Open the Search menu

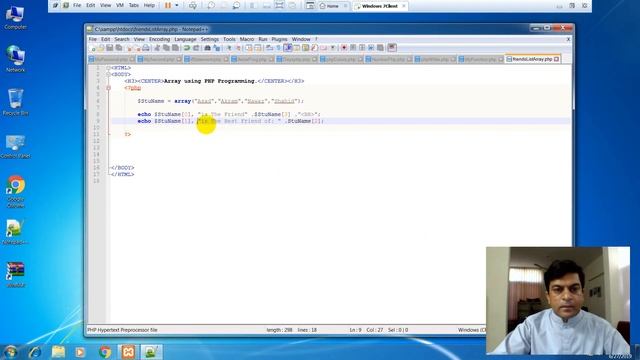(122, 39)
